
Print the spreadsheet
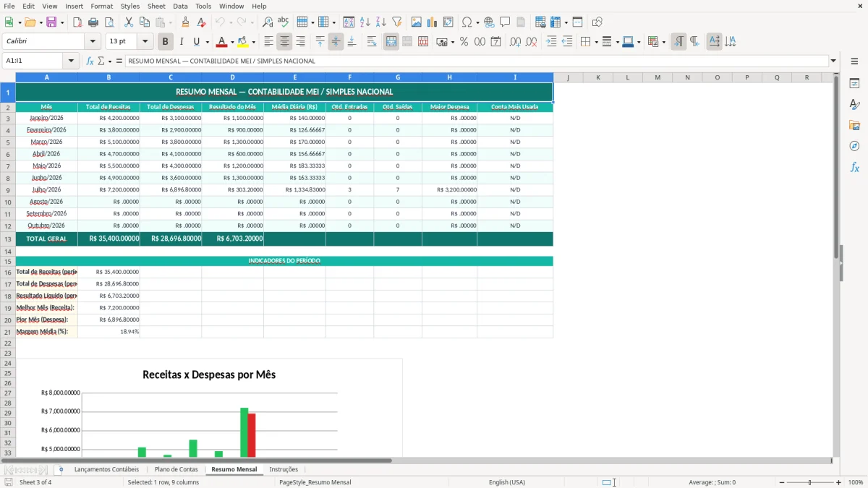93,22
